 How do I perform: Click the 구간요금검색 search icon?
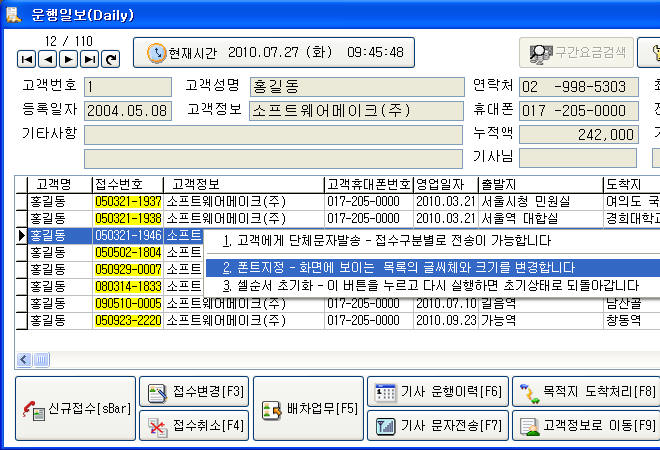(x=540, y=53)
